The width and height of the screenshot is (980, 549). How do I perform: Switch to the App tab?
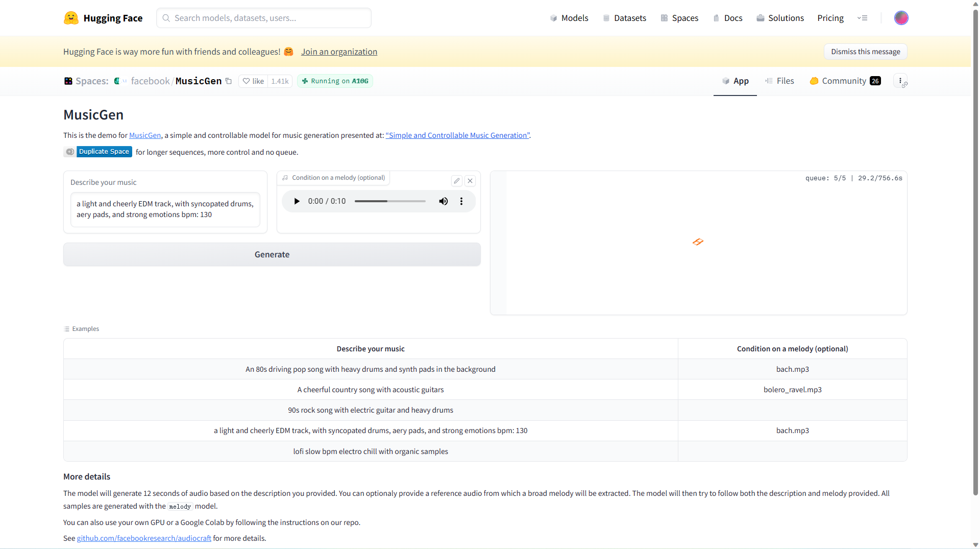pyautogui.click(x=735, y=81)
